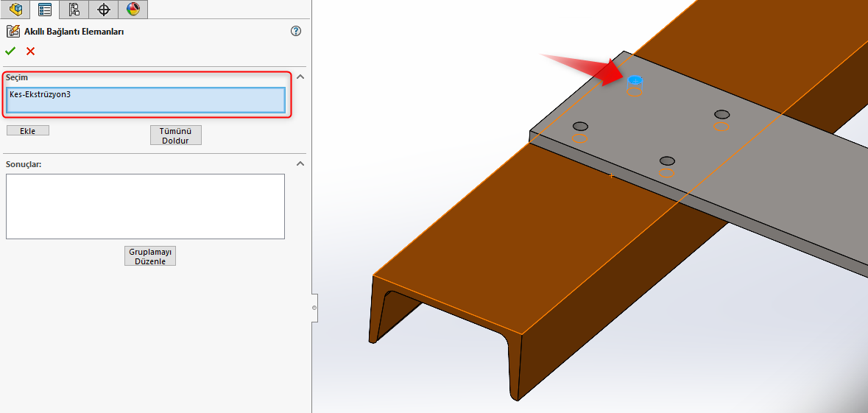Screen dimensions: 868x413
Task: Switch to the PropertyManager tab
Action: click(x=45, y=9)
